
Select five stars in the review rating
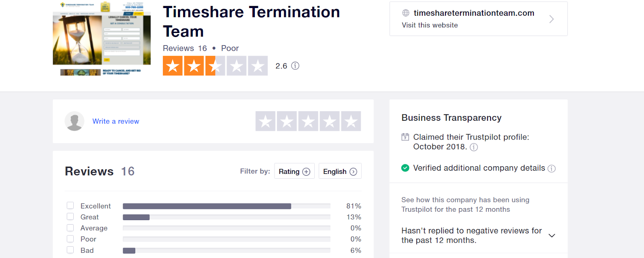(351, 121)
